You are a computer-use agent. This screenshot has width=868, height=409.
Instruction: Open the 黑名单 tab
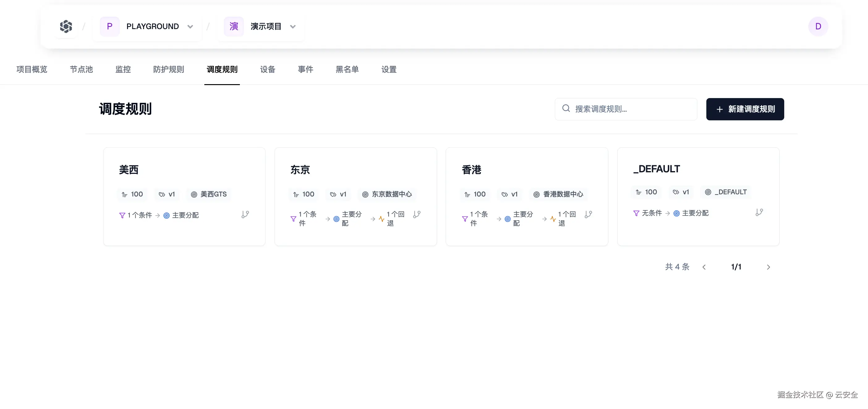coord(347,70)
